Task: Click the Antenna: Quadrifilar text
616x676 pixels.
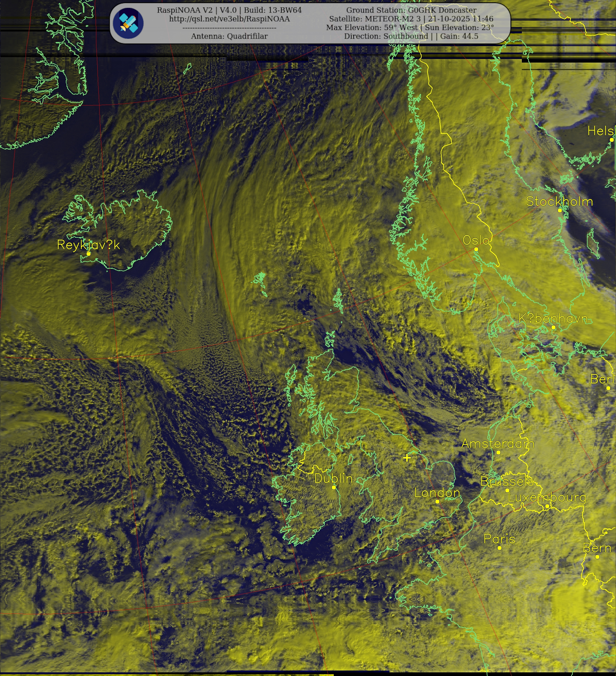Action: 229,36
